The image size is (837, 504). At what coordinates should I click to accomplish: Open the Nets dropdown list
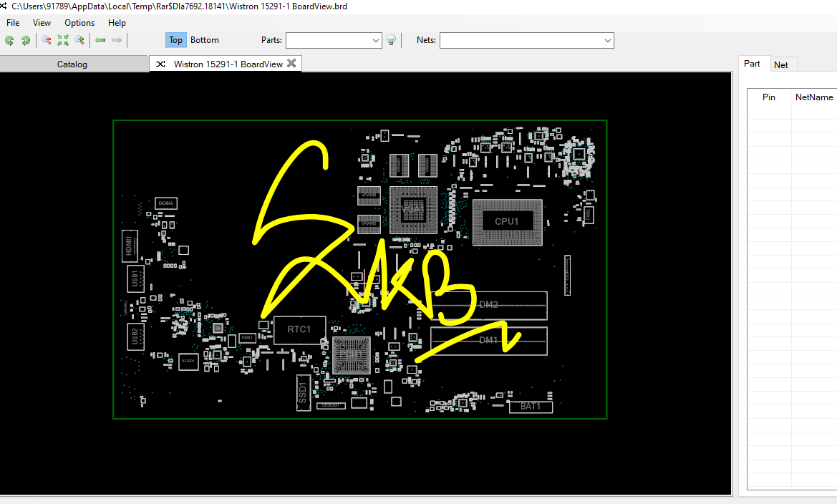tap(607, 41)
